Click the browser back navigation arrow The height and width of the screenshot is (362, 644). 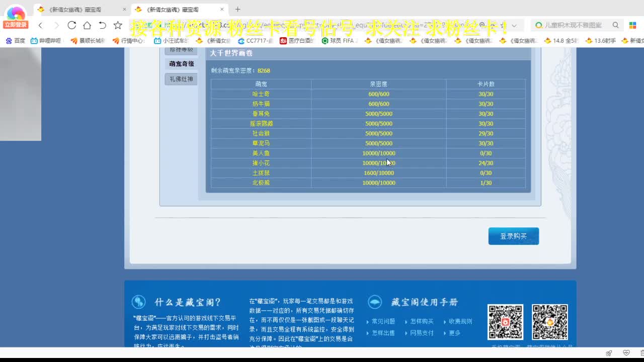[39, 24]
